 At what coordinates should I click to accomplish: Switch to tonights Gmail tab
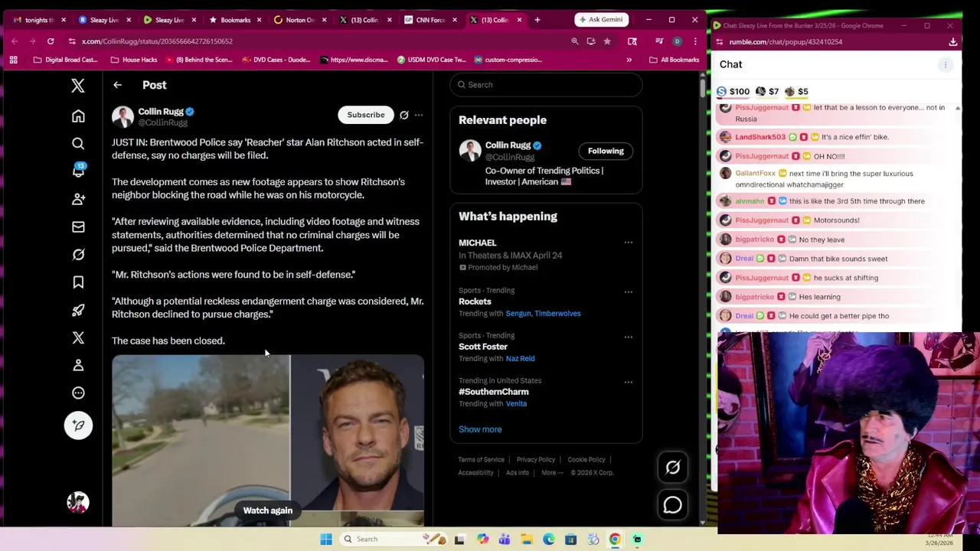[38, 20]
